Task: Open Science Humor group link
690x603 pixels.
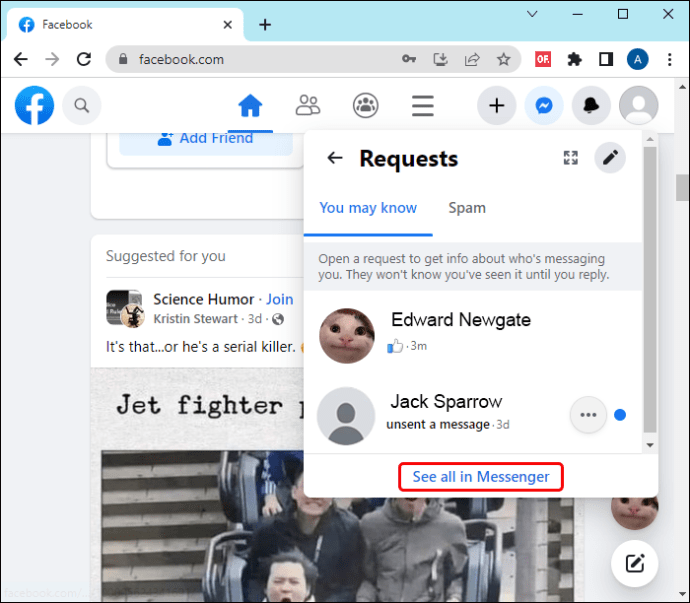Action: pos(203,299)
